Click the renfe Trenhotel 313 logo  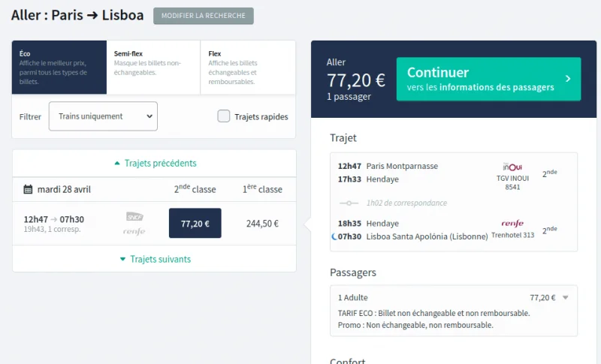point(512,223)
